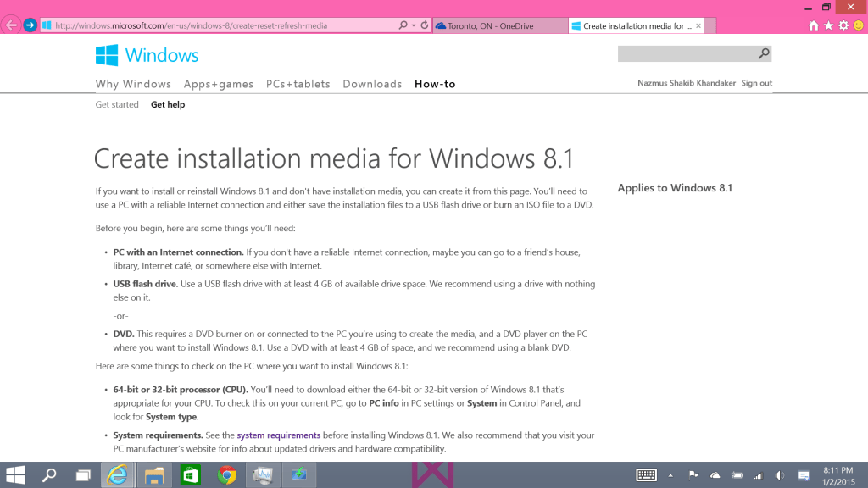The width and height of the screenshot is (868, 488).
Task: Open the touch keyboard icon
Action: click(646, 475)
